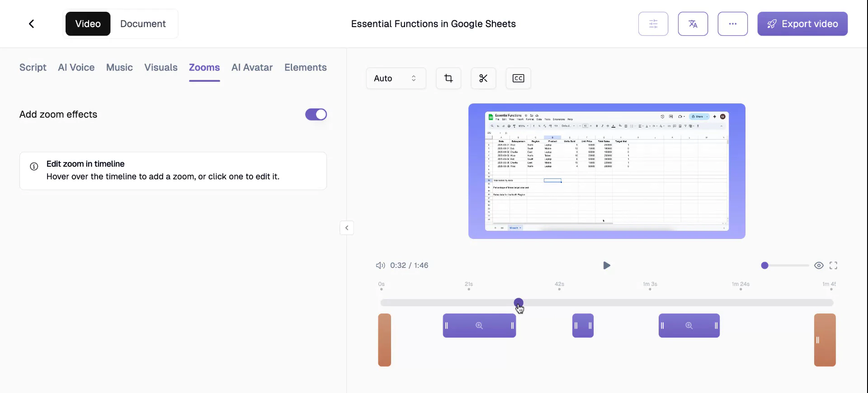Open the more options ellipsis menu
Image resolution: width=868 pixels, height=393 pixels.
coord(733,24)
